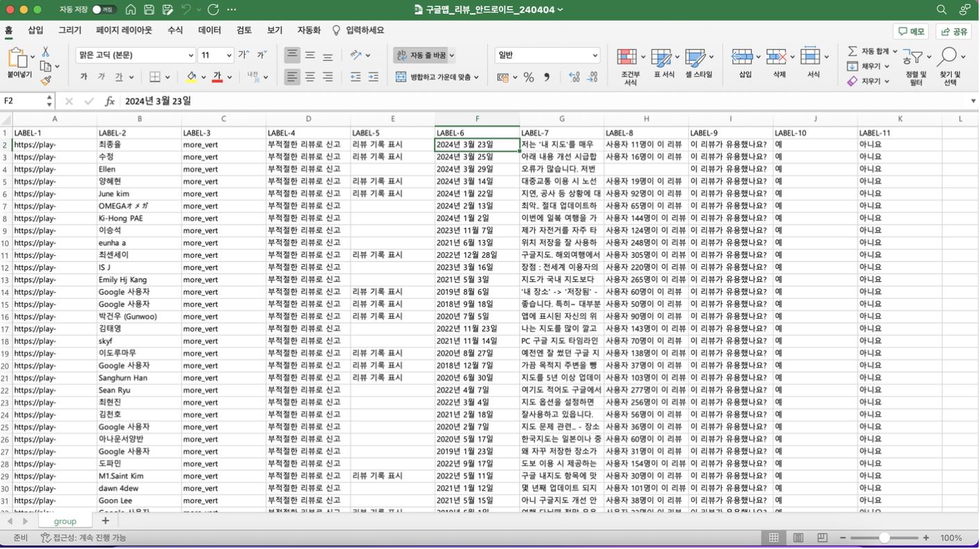Toggle underline 가 formatting
This screenshot has height=549, width=980.
pyautogui.click(x=119, y=77)
